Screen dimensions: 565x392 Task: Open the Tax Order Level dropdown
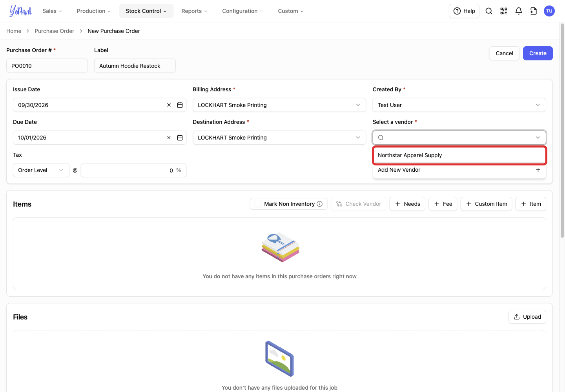(41, 170)
